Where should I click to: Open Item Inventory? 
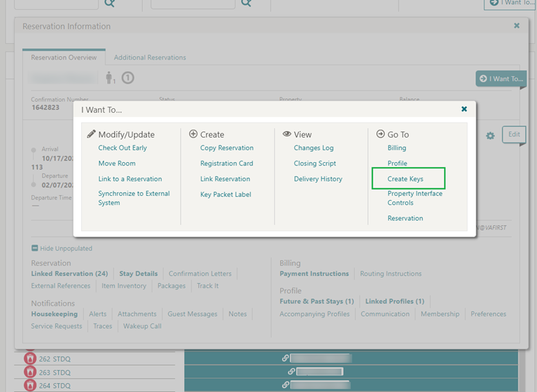coord(123,285)
